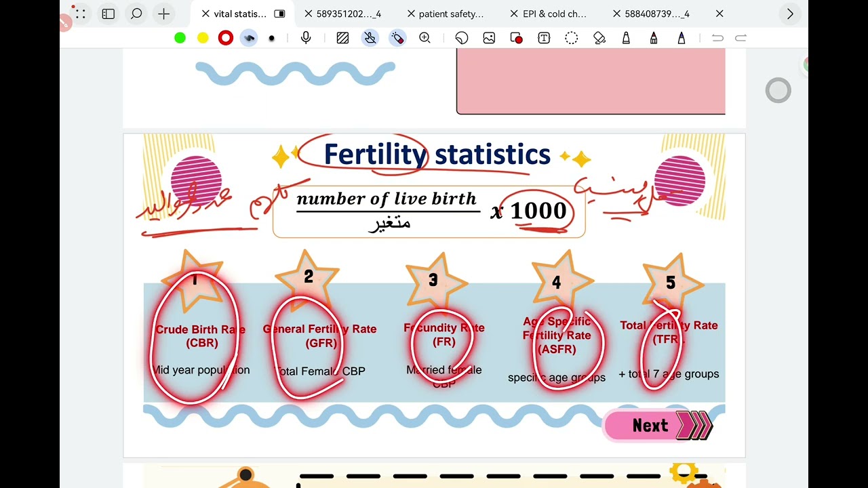
Task: Choose the pen stroke style icon
Action: coord(249,38)
